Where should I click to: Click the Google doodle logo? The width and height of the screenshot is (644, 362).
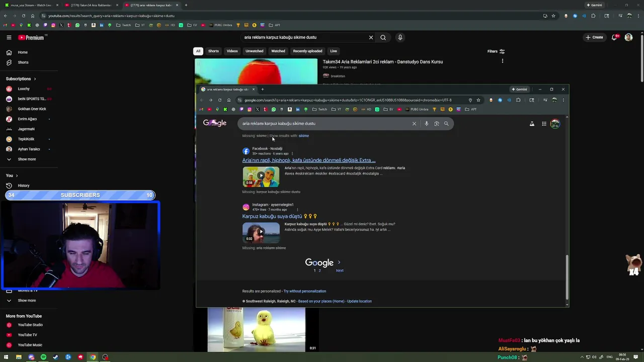[x=215, y=123]
